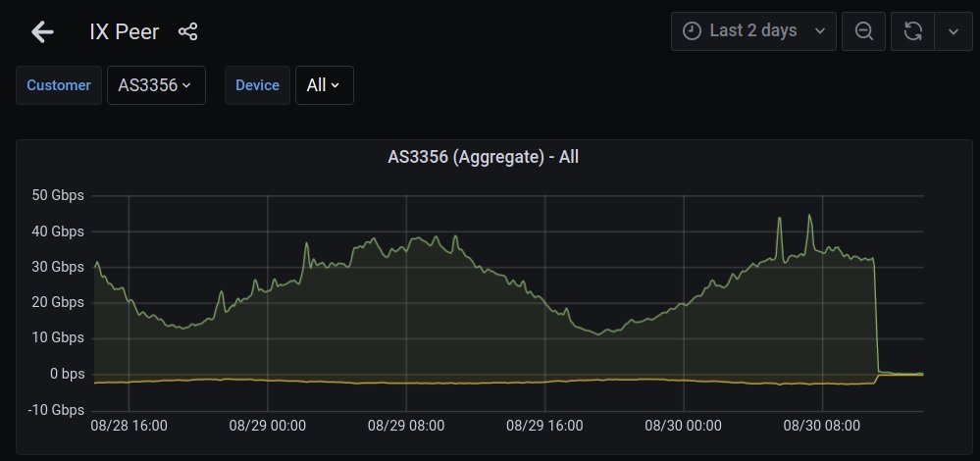This screenshot has height=461, width=980.
Task: Click the 08/29 16:00 time label
Action: coord(545,426)
